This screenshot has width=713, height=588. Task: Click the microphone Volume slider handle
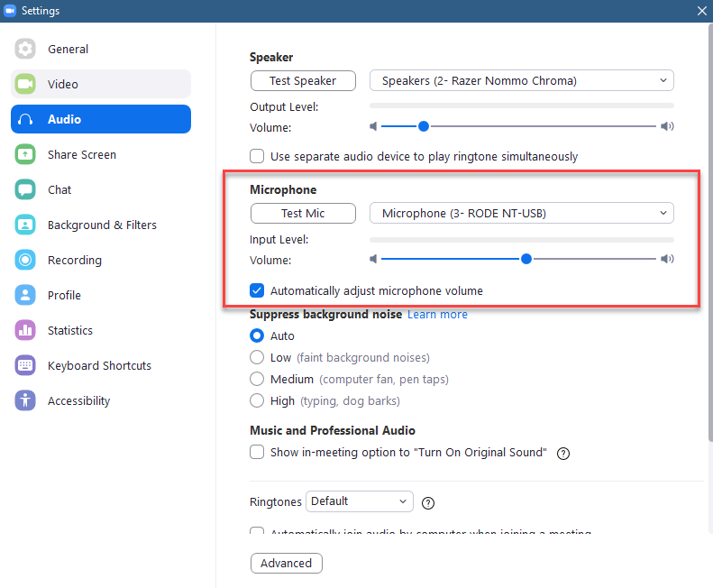click(526, 259)
